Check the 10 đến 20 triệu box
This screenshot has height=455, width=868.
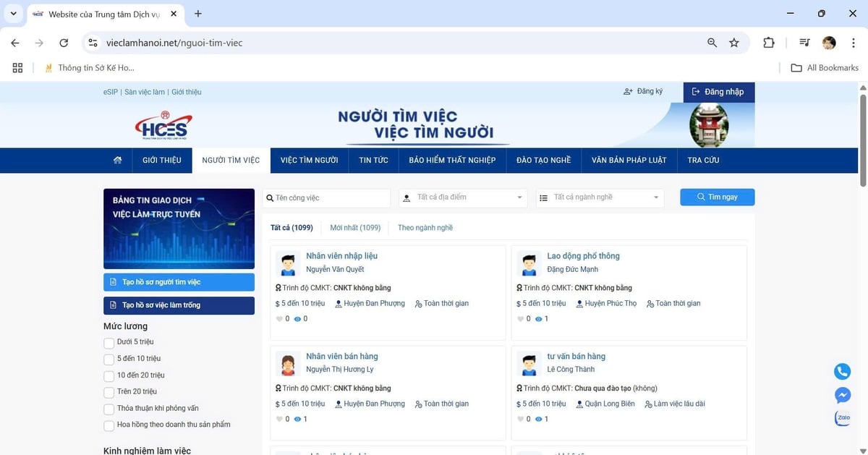[109, 375]
